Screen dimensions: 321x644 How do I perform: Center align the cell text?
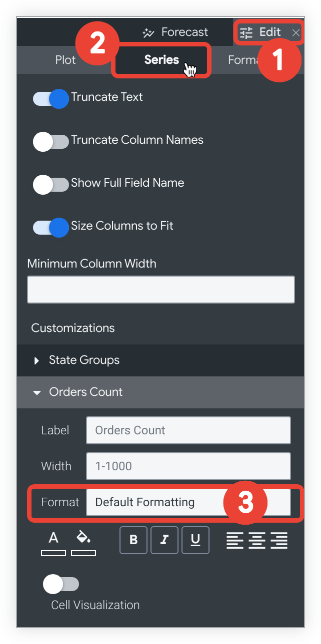[x=257, y=540]
